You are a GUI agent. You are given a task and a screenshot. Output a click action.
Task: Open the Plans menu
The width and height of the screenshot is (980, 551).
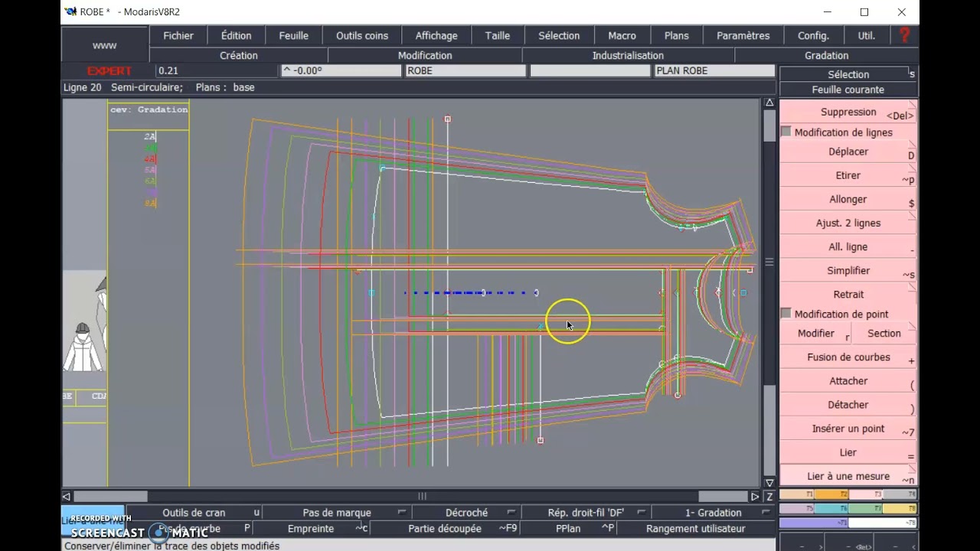point(677,36)
